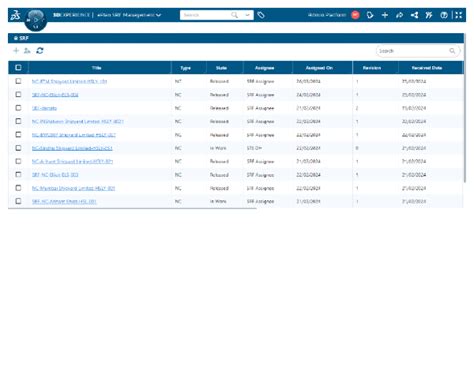
Task: Open the 6WTags tag icon
Action: 261,15
